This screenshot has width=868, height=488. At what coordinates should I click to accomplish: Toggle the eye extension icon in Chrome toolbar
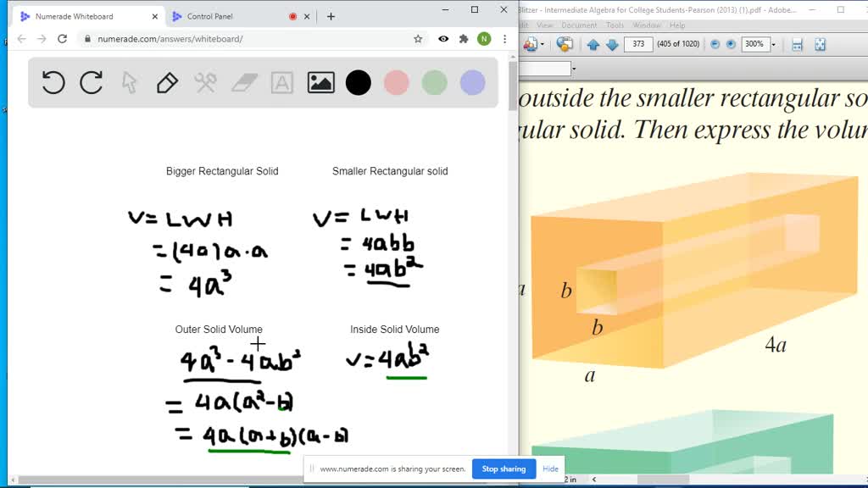click(x=442, y=39)
